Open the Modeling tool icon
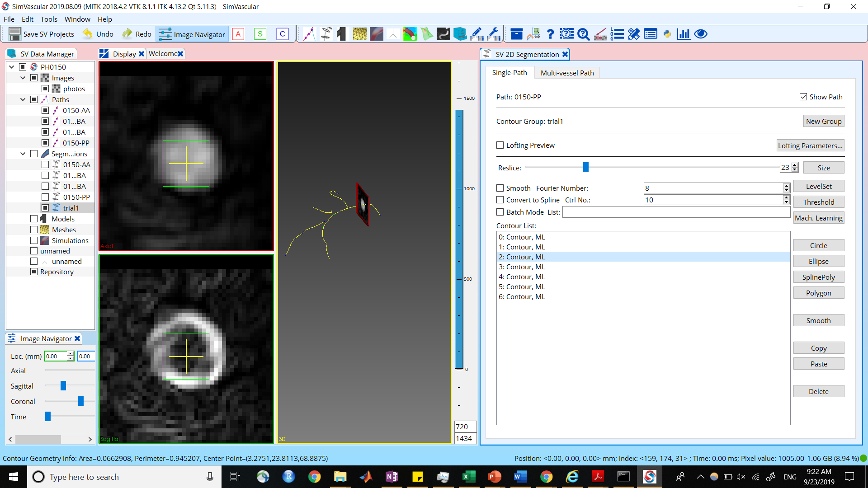The image size is (868, 488). tap(342, 34)
